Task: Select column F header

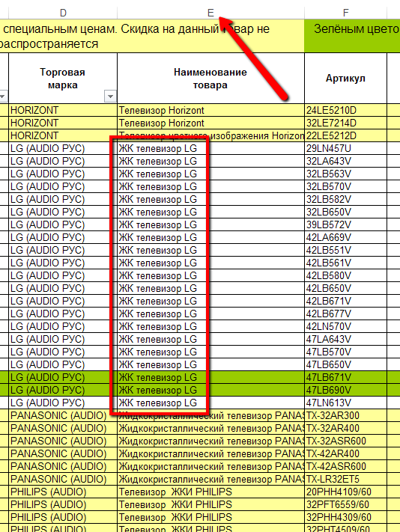Action: (x=345, y=13)
